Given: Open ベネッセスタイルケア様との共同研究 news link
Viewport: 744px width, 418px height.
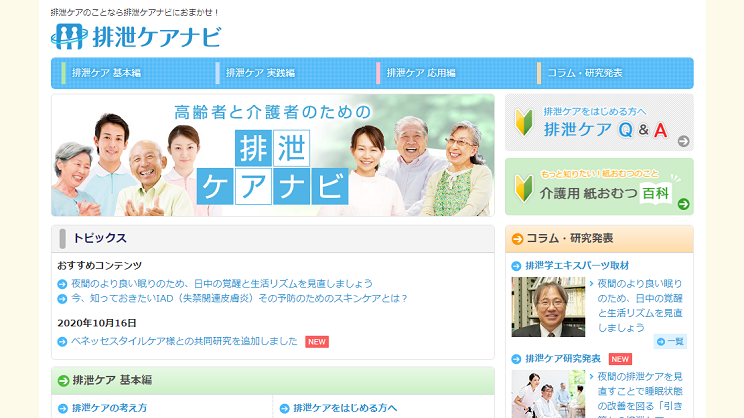Looking at the screenshot, I should (x=184, y=341).
